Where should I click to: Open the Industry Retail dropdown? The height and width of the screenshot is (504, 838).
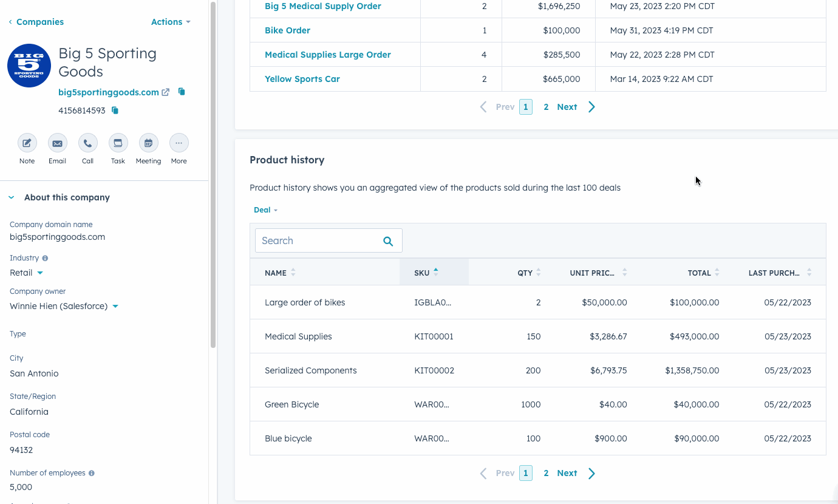click(27, 273)
